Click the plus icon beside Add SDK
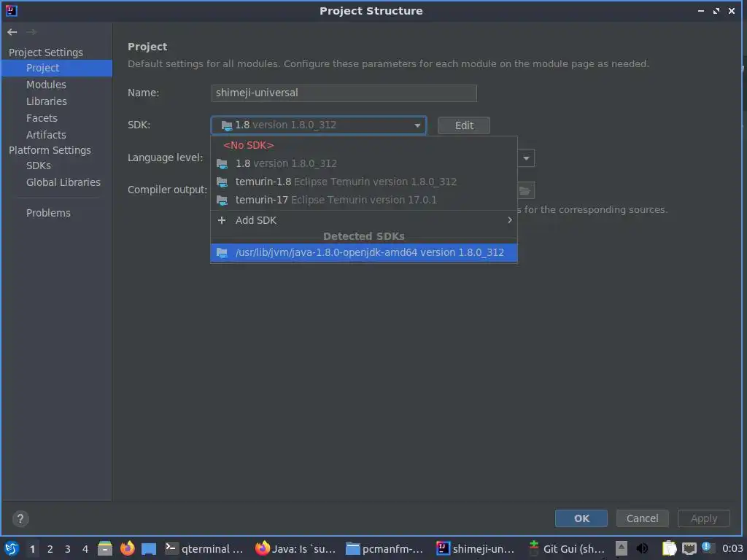Viewport: 747px width, 560px height. click(x=222, y=220)
